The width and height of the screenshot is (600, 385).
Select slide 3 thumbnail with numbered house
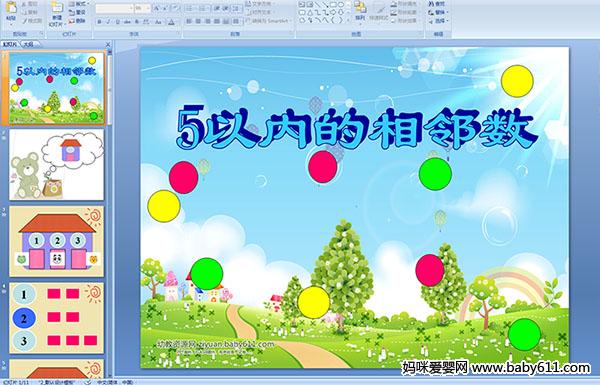(57, 241)
